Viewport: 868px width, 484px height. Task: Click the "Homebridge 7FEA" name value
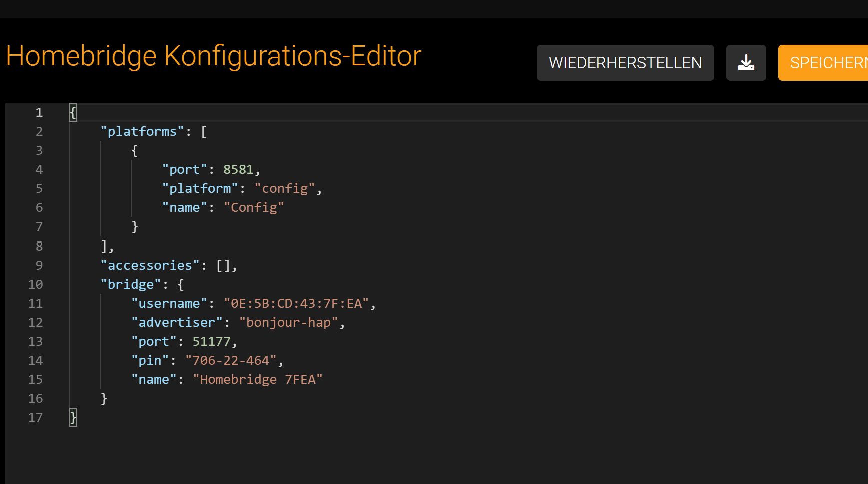[x=258, y=380]
